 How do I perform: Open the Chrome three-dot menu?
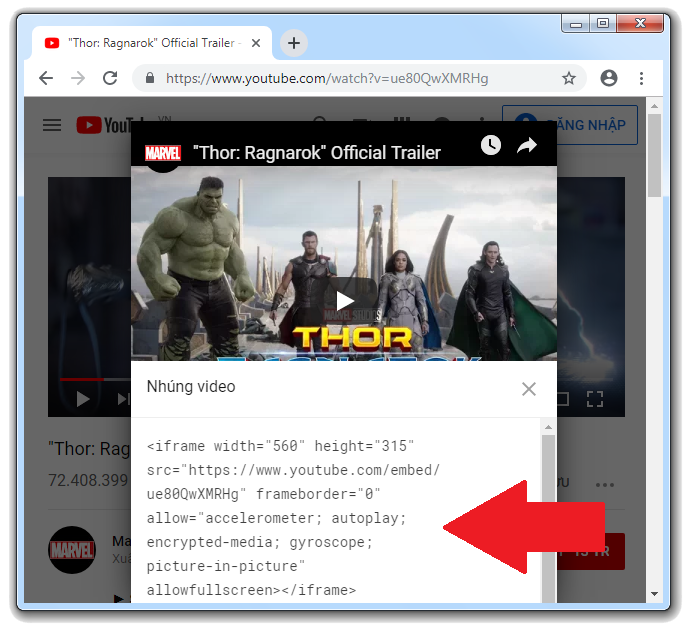pos(641,78)
